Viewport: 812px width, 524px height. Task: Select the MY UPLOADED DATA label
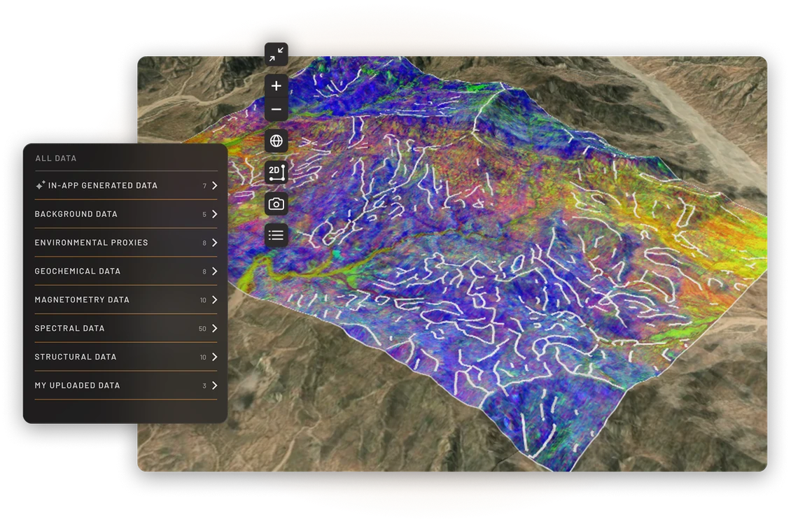[x=77, y=385]
